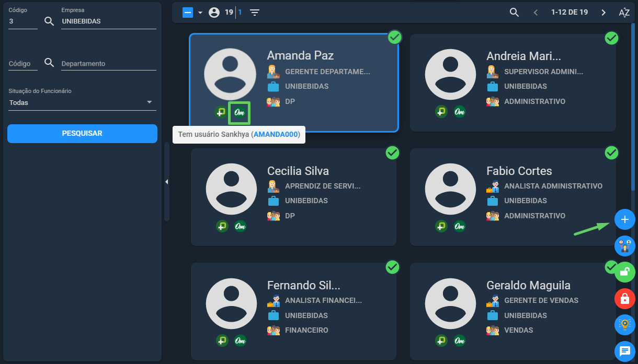Click the name Geraldo Maguila
This screenshot has width=638, height=364.
click(528, 286)
